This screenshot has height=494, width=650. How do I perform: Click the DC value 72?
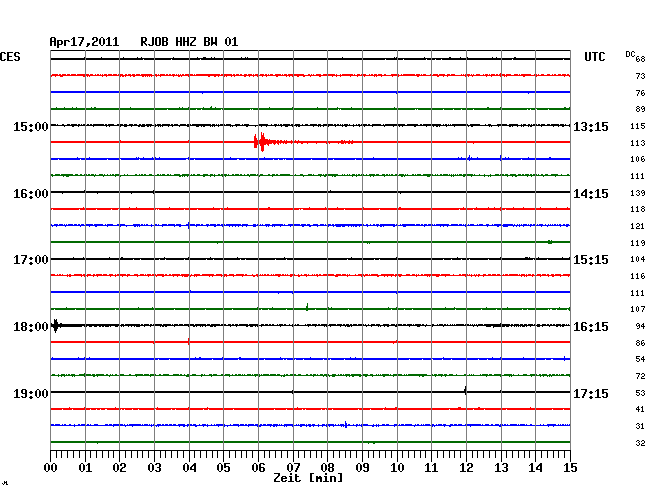coord(640,376)
